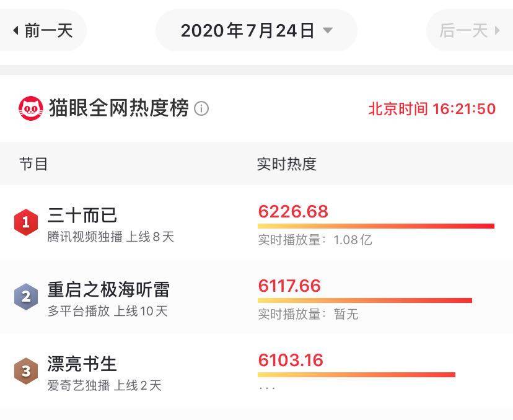Click the right arrow after 后一天
513x420 pixels.
[499, 29]
